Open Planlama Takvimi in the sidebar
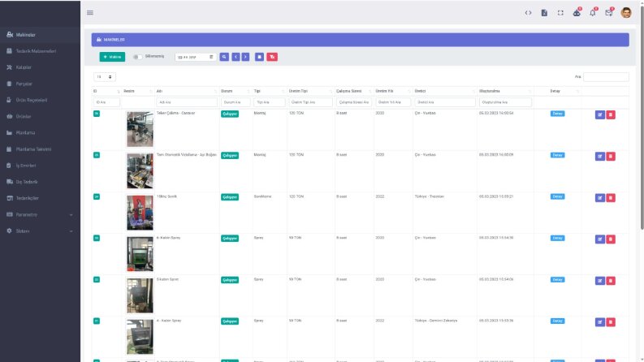This screenshot has height=362, width=644. coord(41,149)
